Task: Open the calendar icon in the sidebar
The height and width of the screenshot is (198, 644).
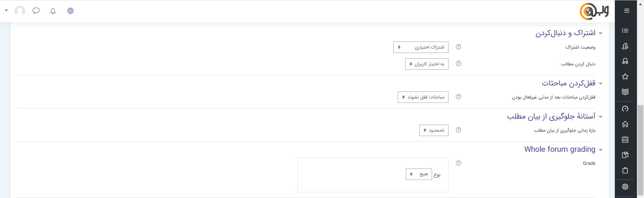Action: pos(625,140)
